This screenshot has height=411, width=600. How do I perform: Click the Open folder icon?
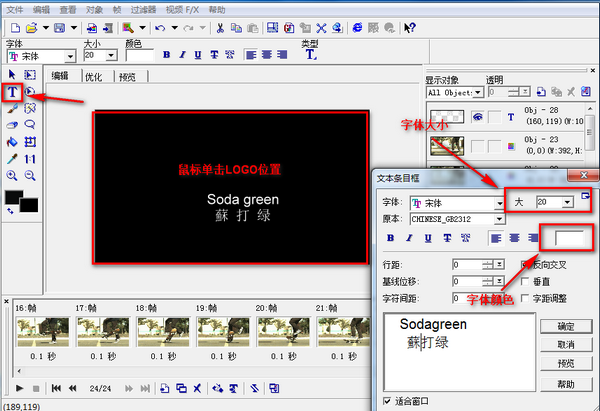pos(31,28)
